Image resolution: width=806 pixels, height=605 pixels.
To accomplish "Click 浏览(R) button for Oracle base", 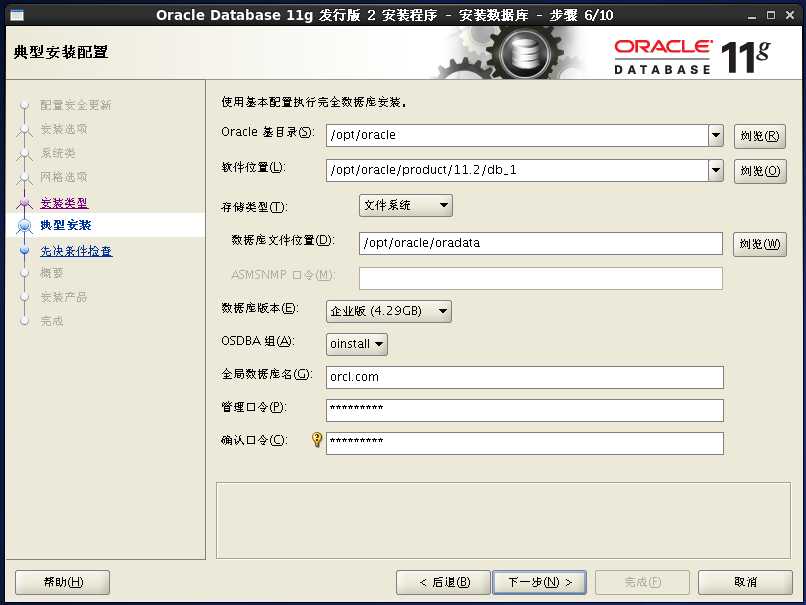I will coord(760,136).
